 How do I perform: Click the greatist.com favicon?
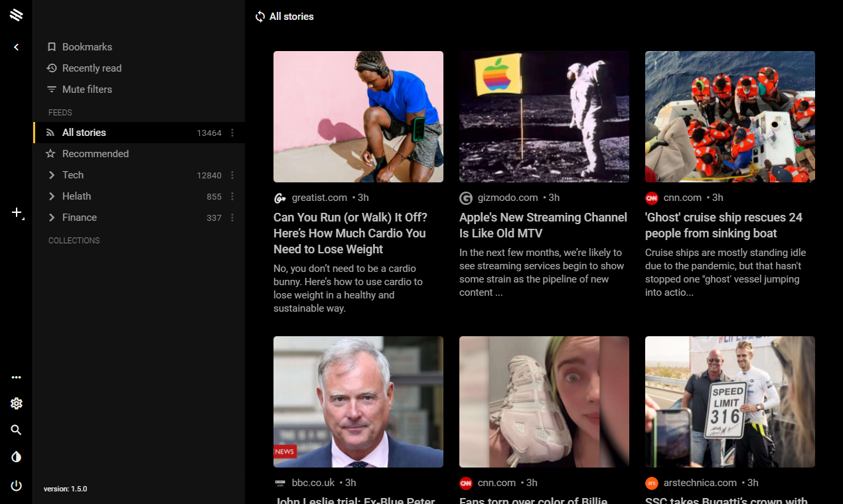pos(279,198)
